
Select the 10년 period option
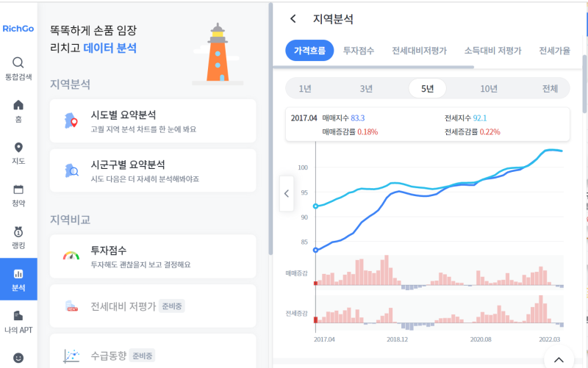(x=489, y=89)
